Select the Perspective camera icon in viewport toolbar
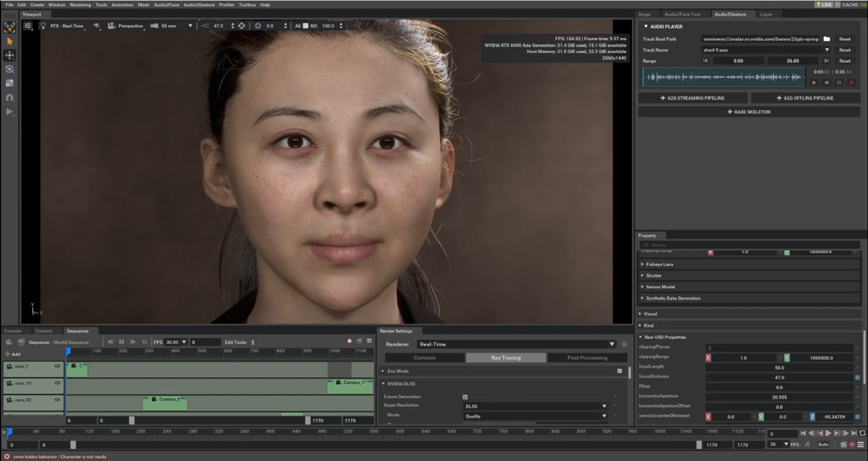The image size is (868, 461). (x=111, y=26)
